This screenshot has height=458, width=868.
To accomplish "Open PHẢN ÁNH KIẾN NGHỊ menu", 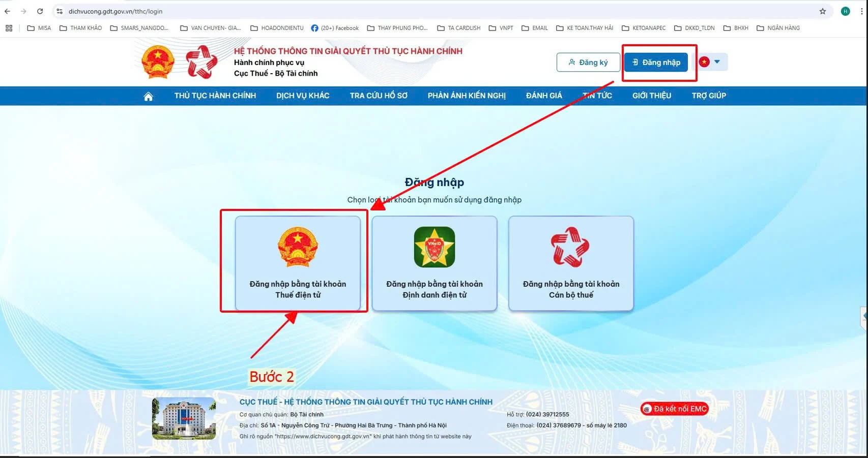I will [x=467, y=96].
